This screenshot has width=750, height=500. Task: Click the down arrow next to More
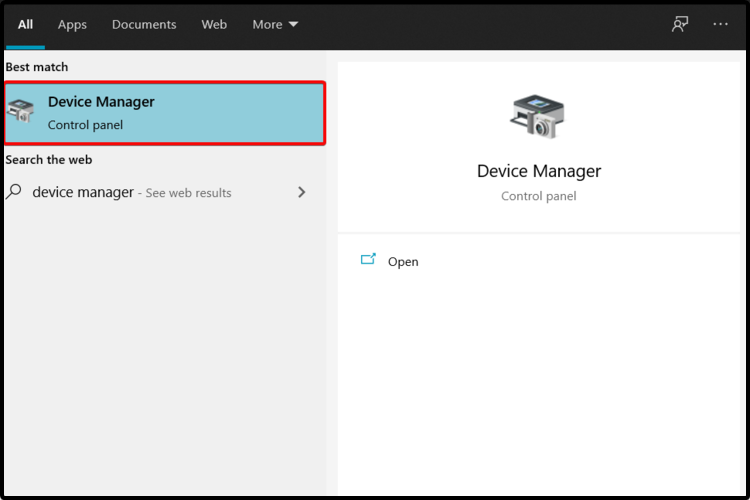pos(293,25)
